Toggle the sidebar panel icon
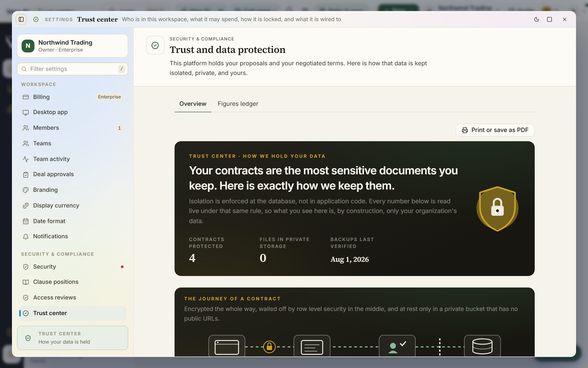588x368 pixels. (21, 19)
